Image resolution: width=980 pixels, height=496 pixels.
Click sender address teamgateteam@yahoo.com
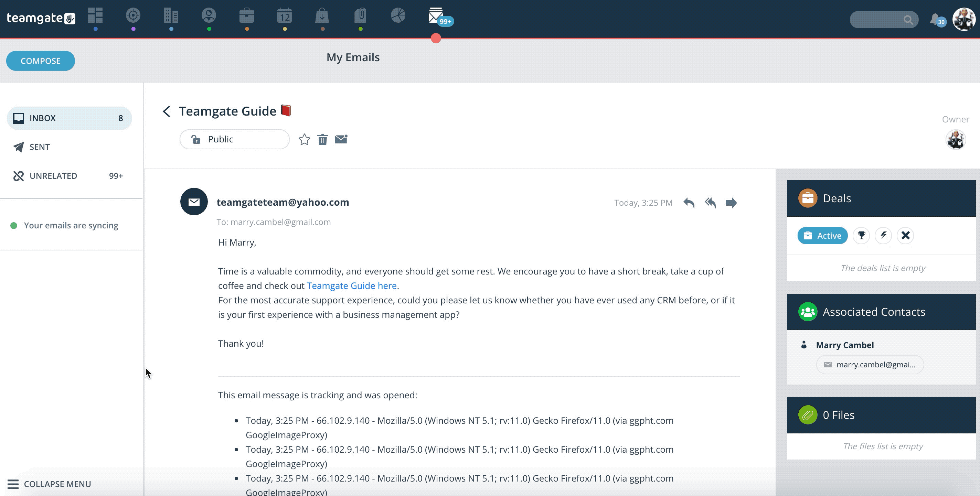click(x=283, y=202)
